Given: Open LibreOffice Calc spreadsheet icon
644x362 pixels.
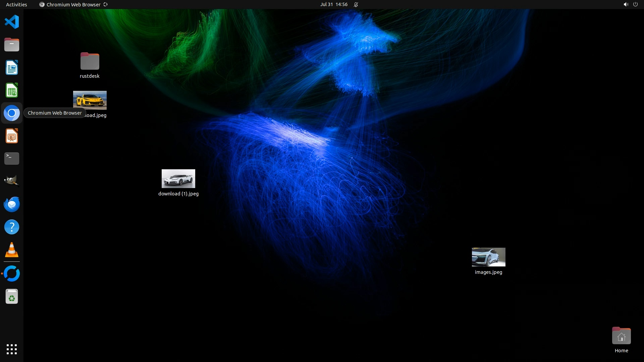Looking at the screenshot, I should pos(12,90).
